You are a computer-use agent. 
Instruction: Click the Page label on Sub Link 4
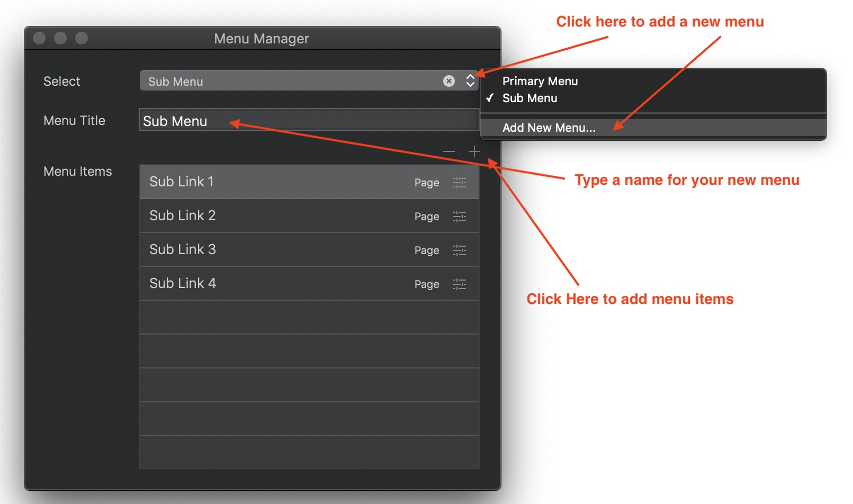(x=427, y=284)
